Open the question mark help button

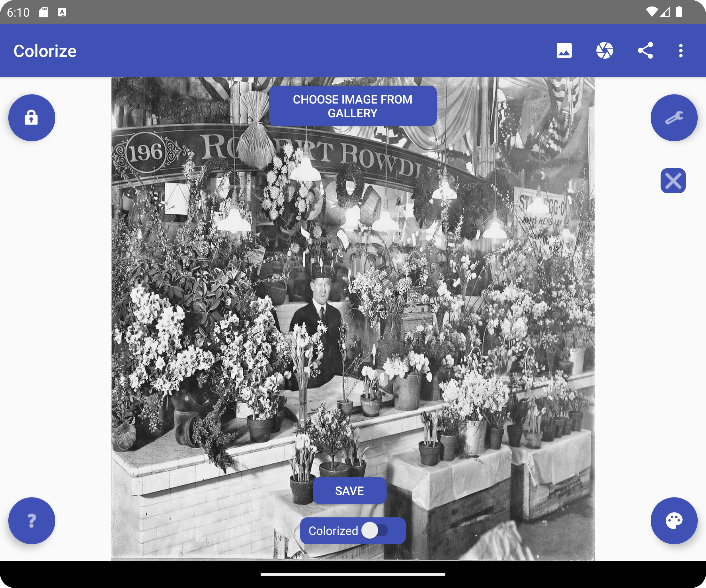[x=32, y=521]
